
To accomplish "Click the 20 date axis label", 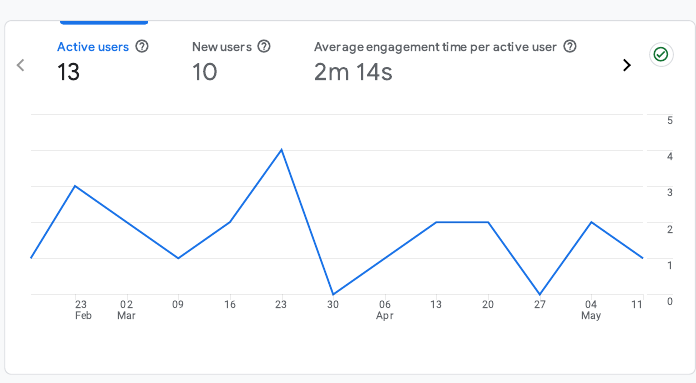I will 488,304.
